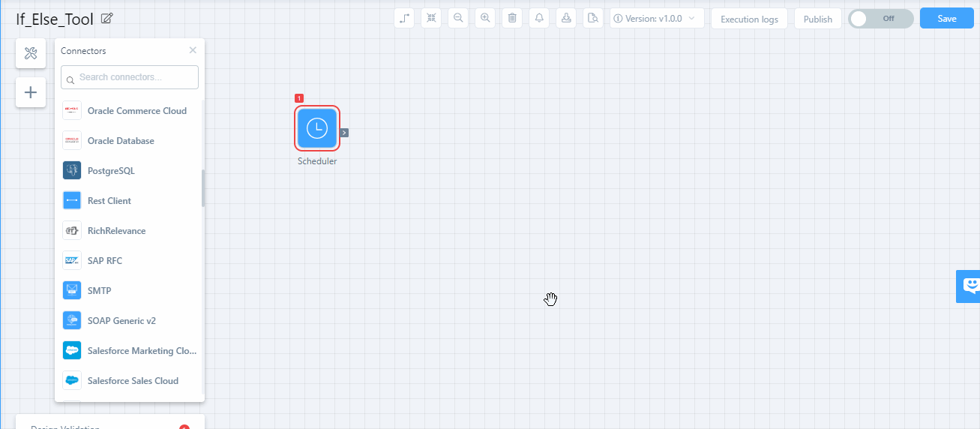Image resolution: width=980 pixels, height=429 pixels.
Task: Click the plus add-connector button
Action: pyautogui.click(x=31, y=92)
